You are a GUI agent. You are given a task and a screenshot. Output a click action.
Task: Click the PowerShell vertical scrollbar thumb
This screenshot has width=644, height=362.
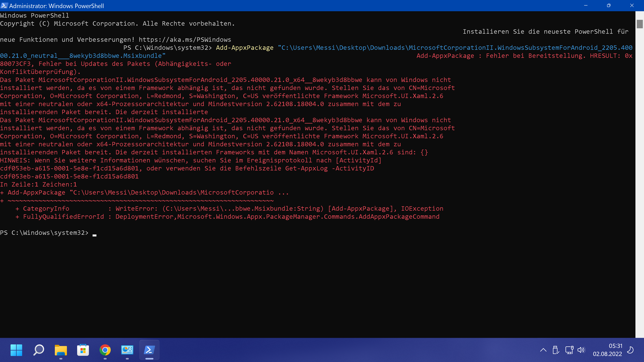tap(639, 24)
